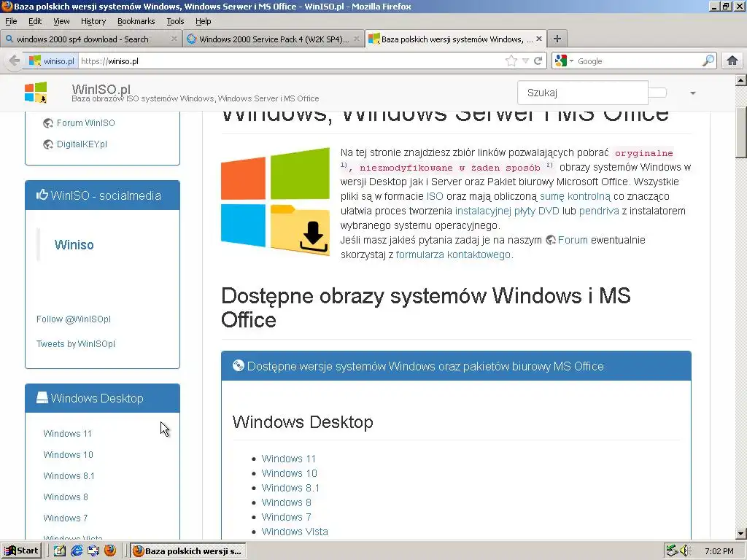This screenshot has width=747, height=560.
Task: Click the WinISO - socialmedia panel header
Action: 102,195
